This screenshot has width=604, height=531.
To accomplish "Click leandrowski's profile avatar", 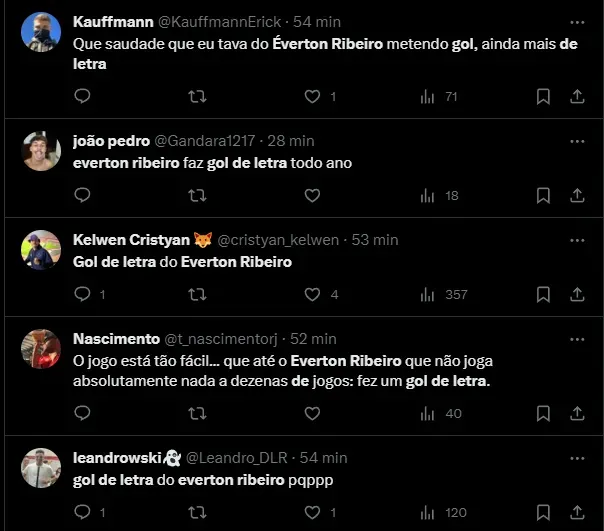I will click(x=41, y=468).
